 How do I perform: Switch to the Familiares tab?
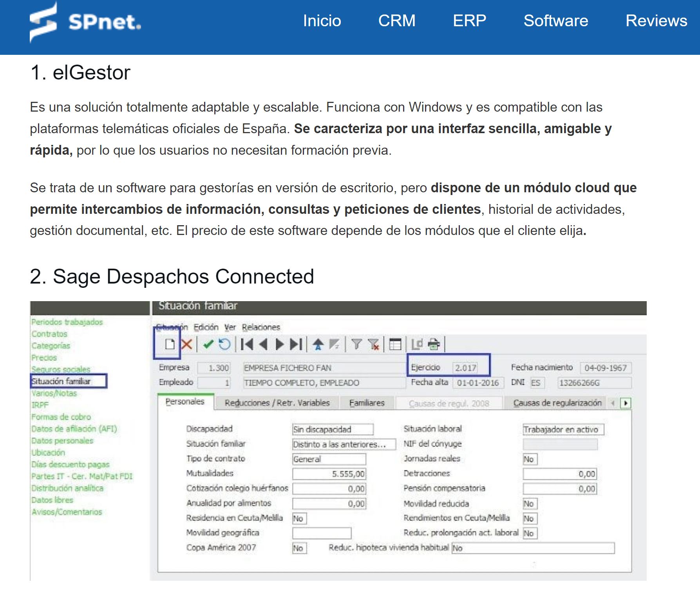(x=367, y=403)
